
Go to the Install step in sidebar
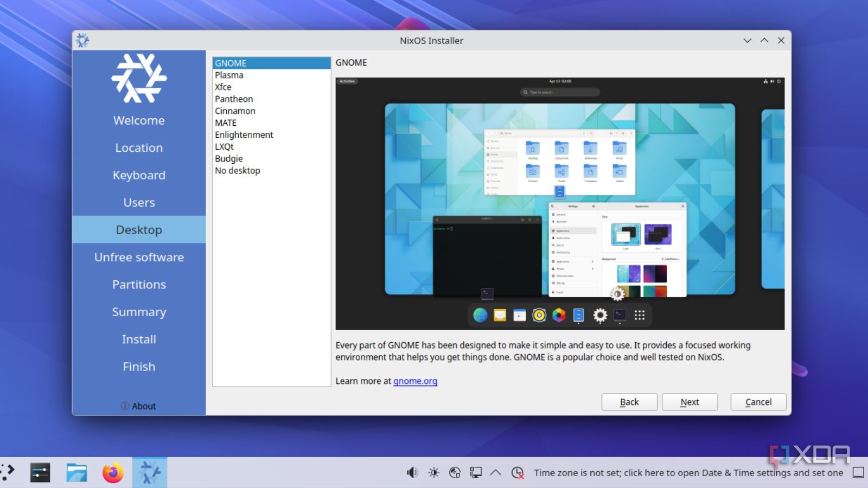pos(139,339)
